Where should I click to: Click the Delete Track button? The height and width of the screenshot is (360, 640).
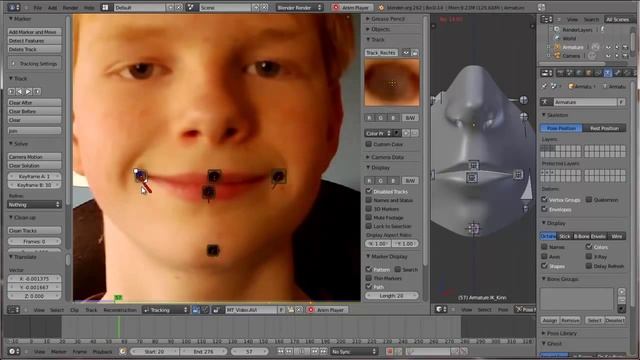tap(34, 49)
